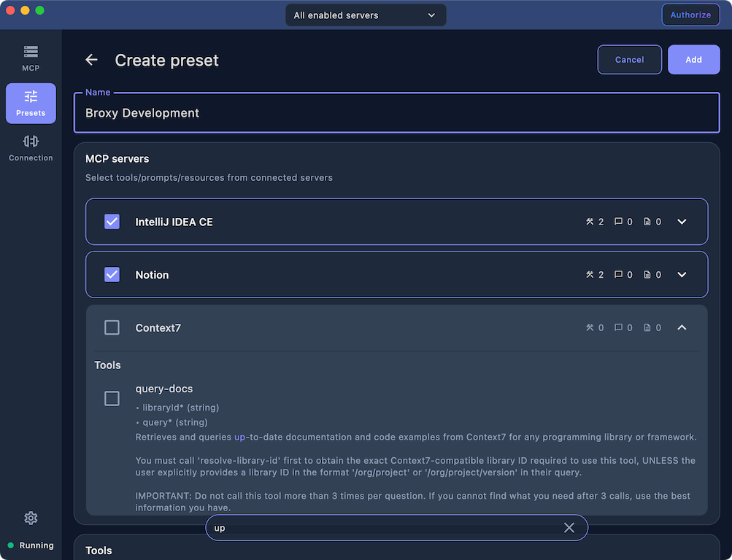732x560 pixels.
Task: Click the Authorize button
Action: click(x=690, y=15)
